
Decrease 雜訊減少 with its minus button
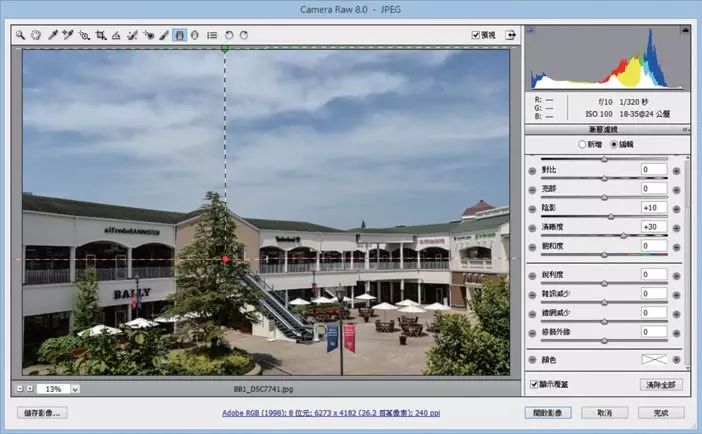click(532, 295)
